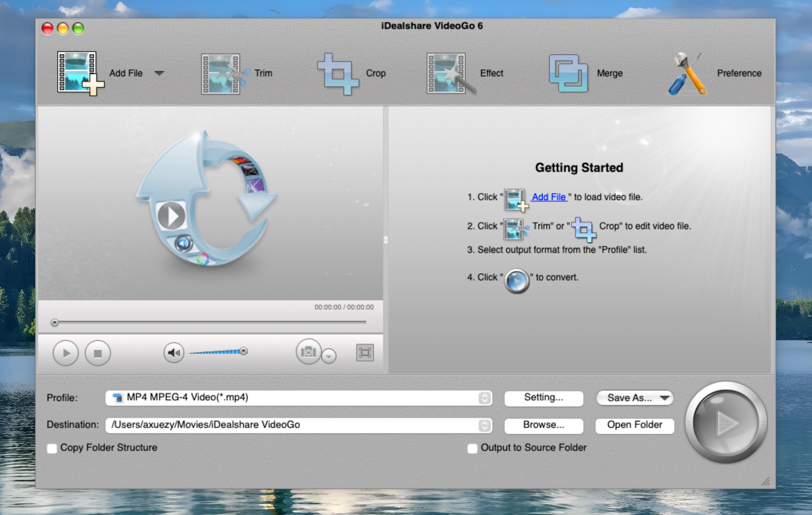Start conversion with the big round convert button
This screenshot has height=515, width=812.
click(726, 423)
